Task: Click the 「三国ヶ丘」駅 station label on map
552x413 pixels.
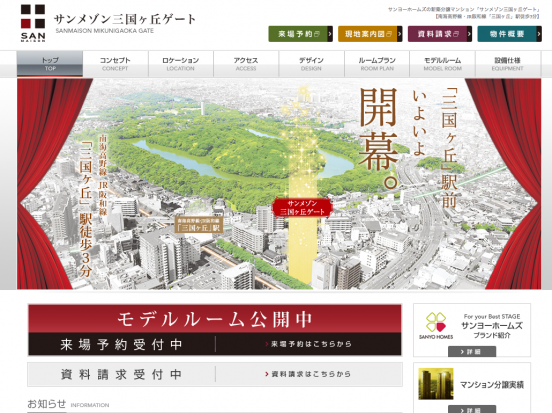Action: coord(199,225)
